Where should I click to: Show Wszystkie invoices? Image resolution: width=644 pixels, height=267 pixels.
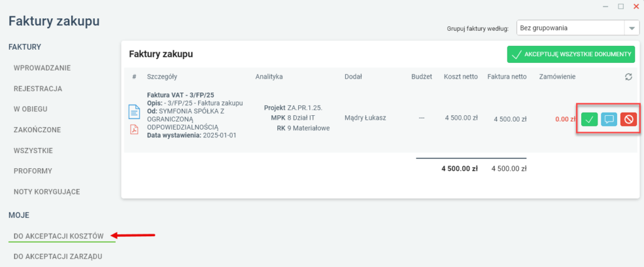pyautogui.click(x=33, y=151)
